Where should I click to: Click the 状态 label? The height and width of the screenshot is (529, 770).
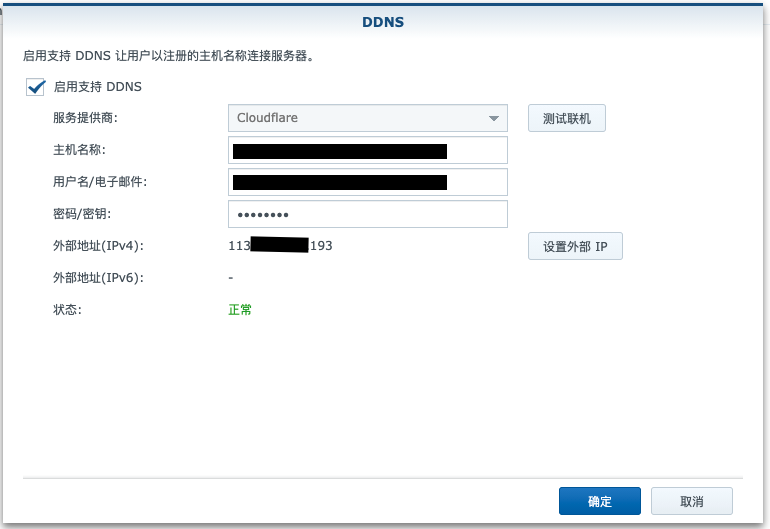tap(67, 310)
